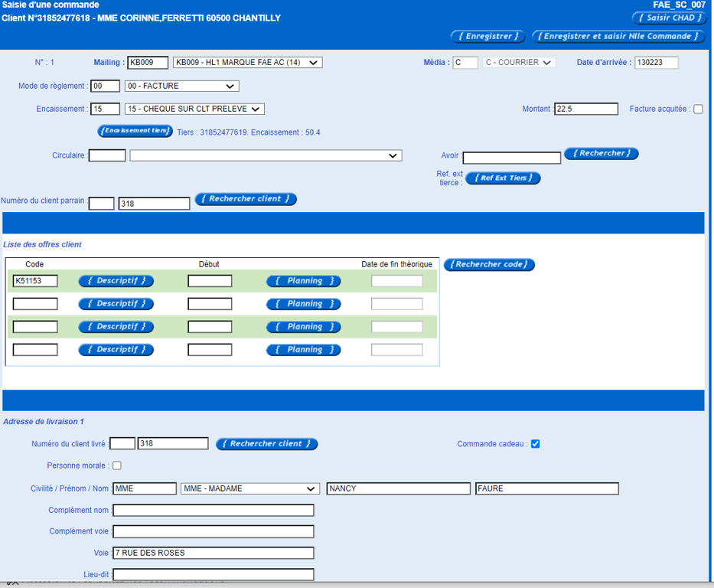Image resolution: width=714 pixels, height=588 pixels.
Task: Click client livré number field 318
Action: (x=173, y=443)
